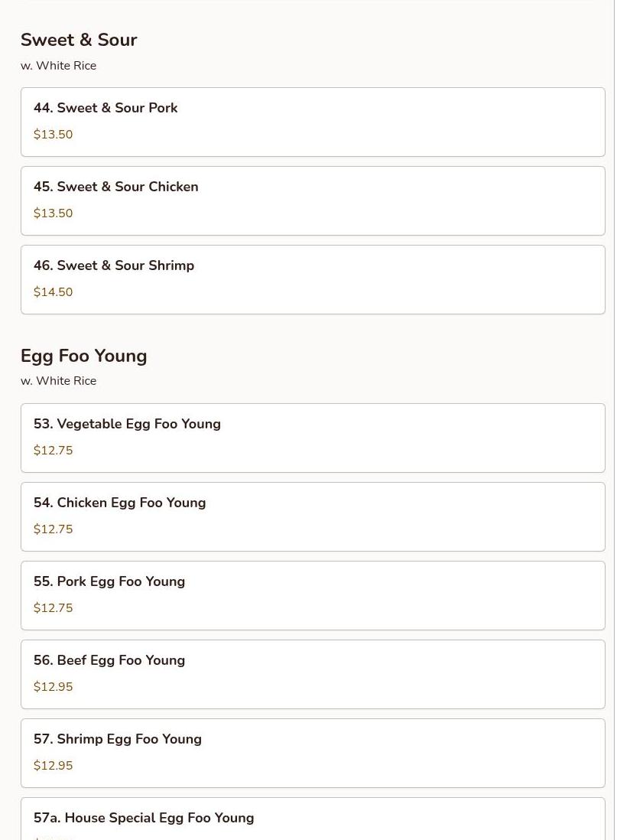Image resolution: width=630 pixels, height=840 pixels.
Task: Click the $12.75 price of Pork Egg Foo Young
Action: point(53,608)
